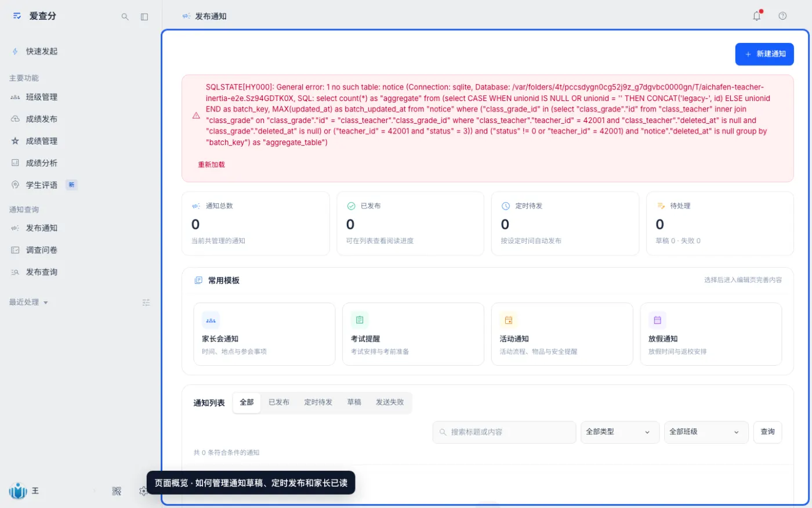Focus the 搜索标题或内容 search field

pyautogui.click(x=504, y=432)
